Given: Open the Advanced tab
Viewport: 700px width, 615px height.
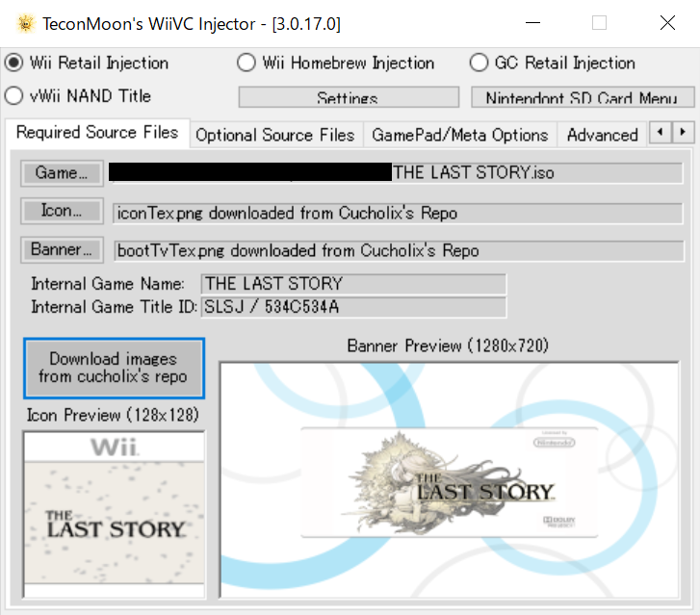Looking at the screenshot, I should [602, 135].
